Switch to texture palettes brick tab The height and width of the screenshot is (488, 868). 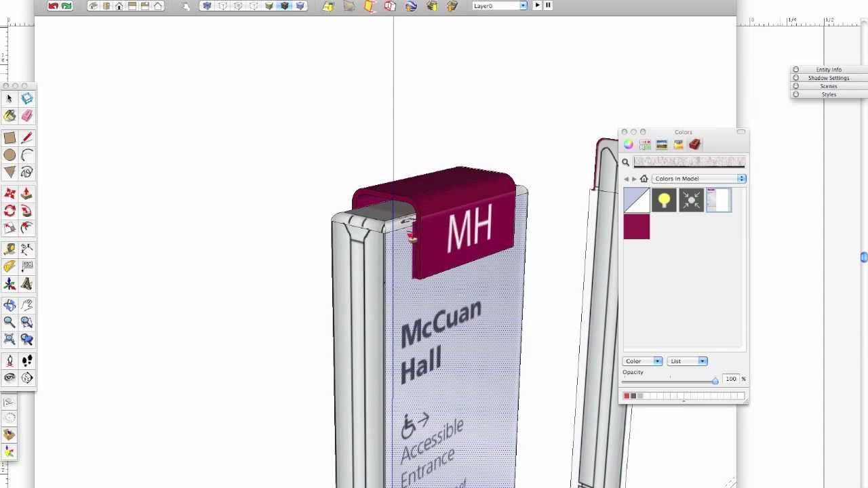[x=694, y=145]
